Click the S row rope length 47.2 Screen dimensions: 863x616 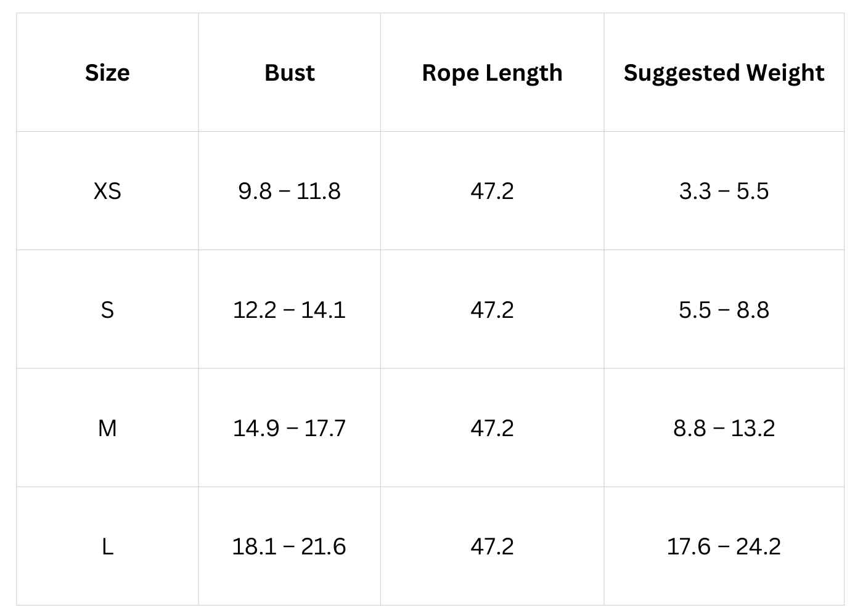(x=492, y=309)
